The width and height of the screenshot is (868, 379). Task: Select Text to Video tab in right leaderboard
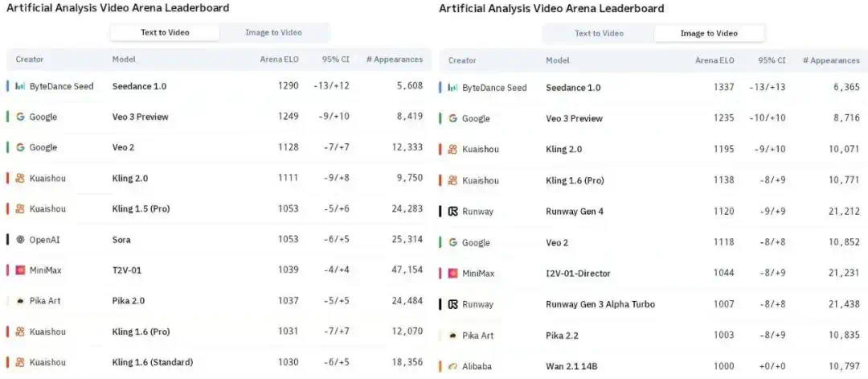click(x=599, y=33)
